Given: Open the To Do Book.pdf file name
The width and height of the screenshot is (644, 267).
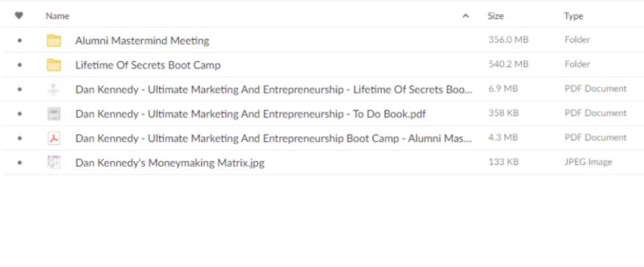Looking at the screenshot, I should pos(250,114).
